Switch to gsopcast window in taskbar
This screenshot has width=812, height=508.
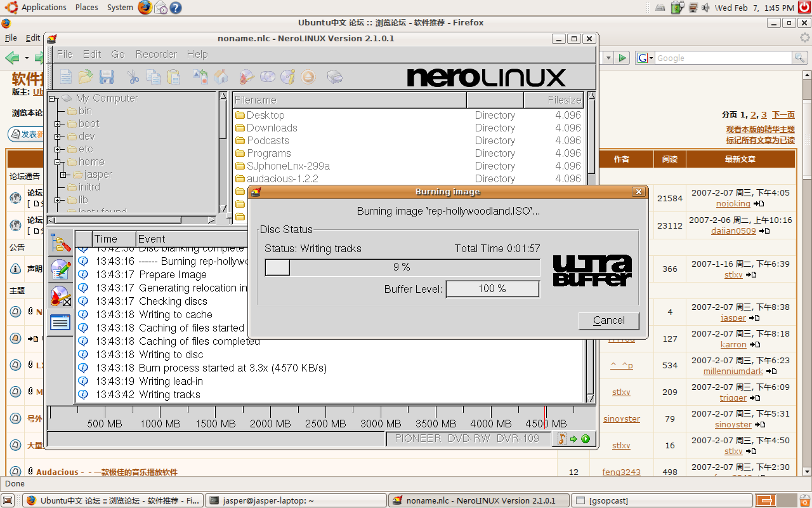coord(661,500)
